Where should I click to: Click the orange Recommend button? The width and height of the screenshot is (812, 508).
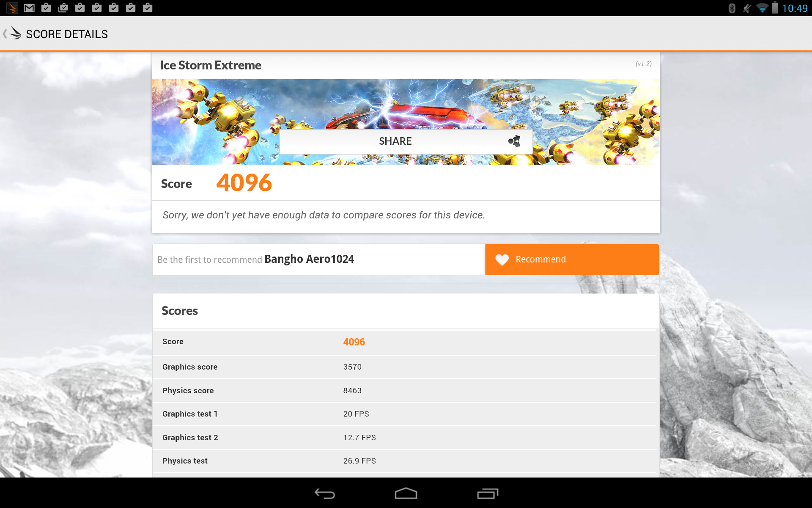point(572,260)
